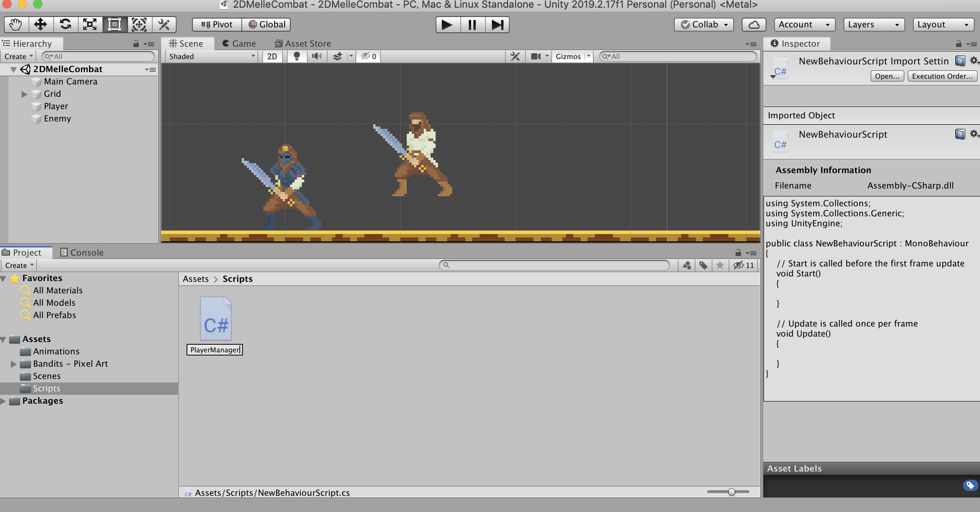This screenshot has width=980, height=512.
Task: Open the Gizmos dropdown
Action: coord(572,56)
